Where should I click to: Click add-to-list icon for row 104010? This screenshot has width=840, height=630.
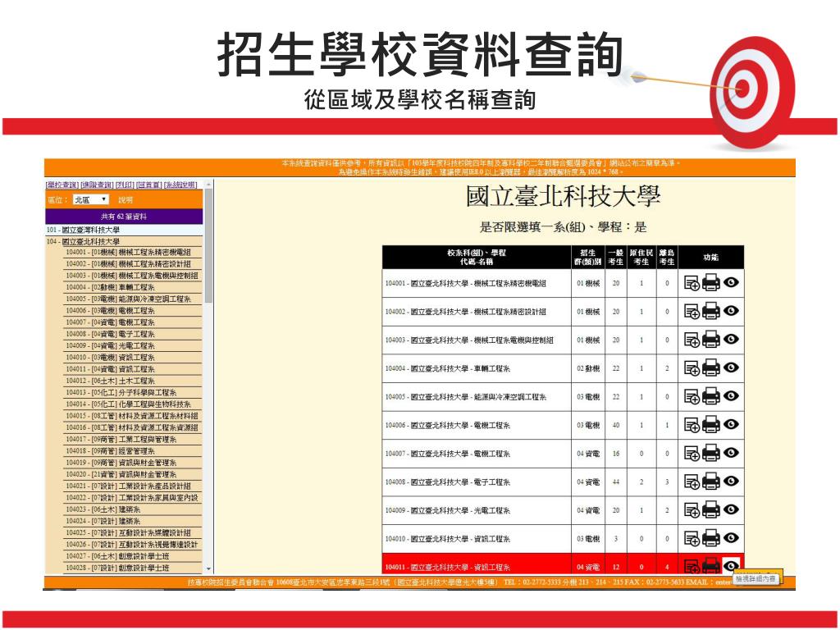692,538
